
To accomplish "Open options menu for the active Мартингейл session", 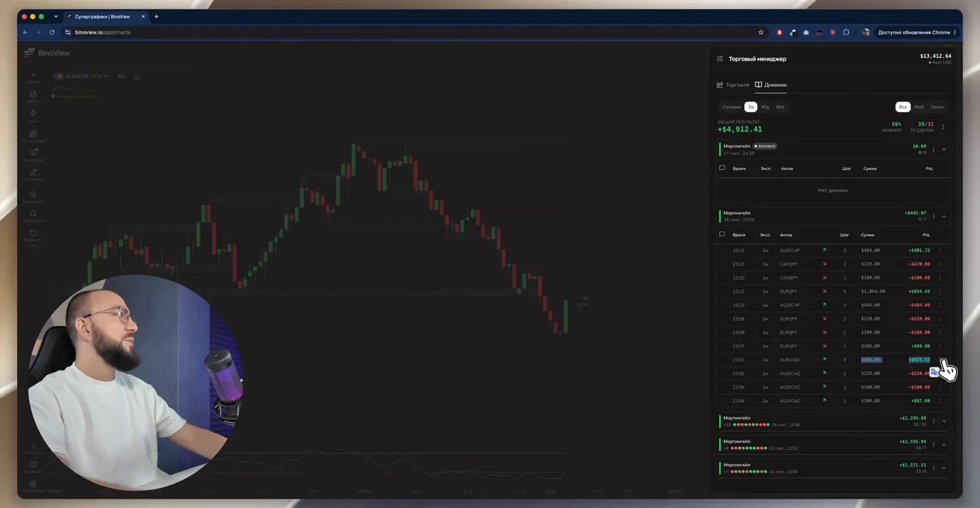I will [933, 149].
